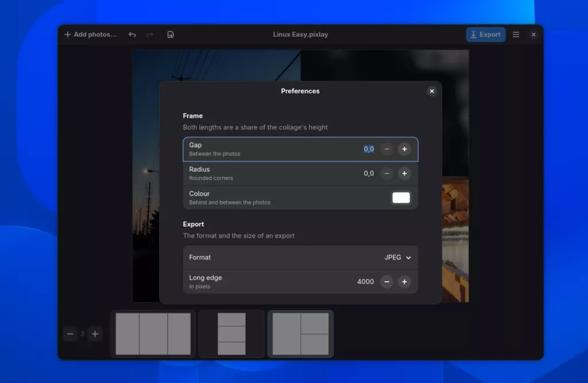Increase the number of photos in collage
The height and width of the screenshot is (383, 588).
click(95, 334)
